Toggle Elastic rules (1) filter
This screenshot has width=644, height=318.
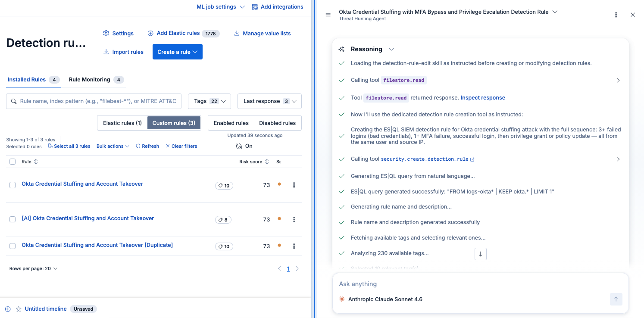click(x=122, y=123)
